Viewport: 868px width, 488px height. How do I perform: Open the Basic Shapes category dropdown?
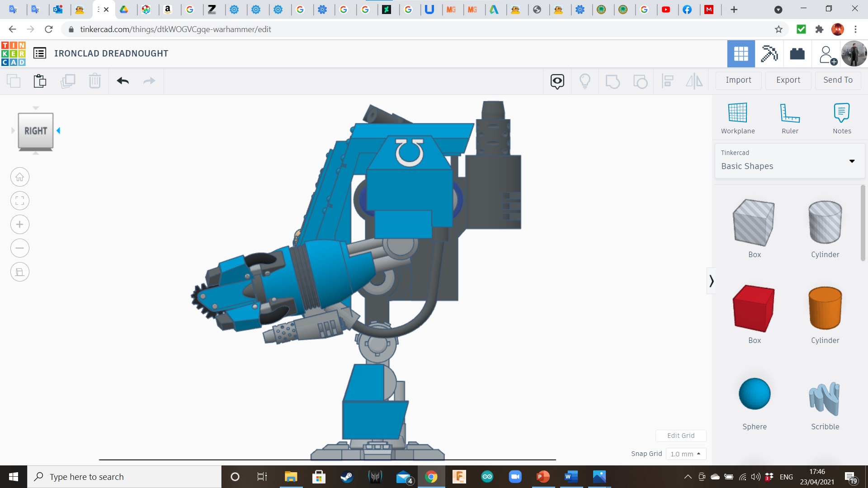click(852, 161)
